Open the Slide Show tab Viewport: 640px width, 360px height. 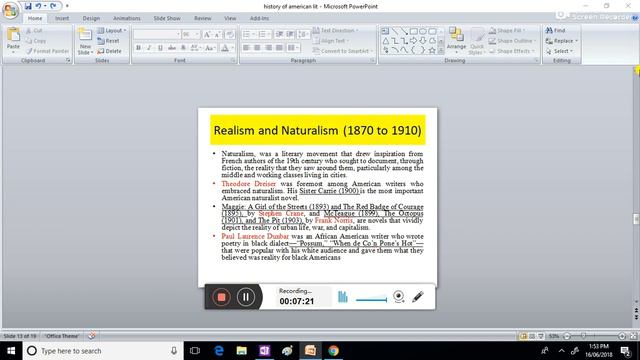(167, 18)
